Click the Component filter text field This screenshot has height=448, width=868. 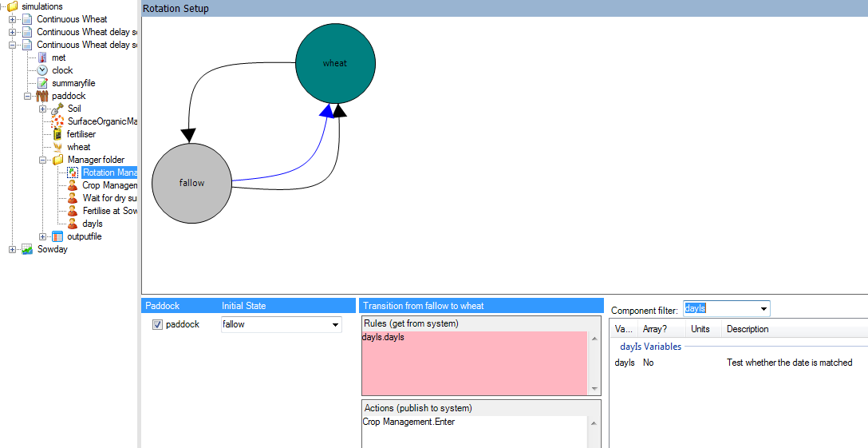click(x=720, y=309)
